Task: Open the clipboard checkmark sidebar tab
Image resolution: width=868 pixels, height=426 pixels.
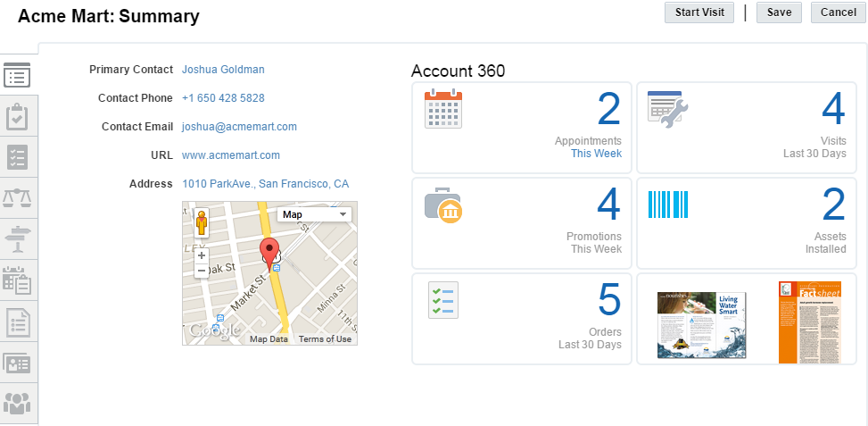Action: click(17, 116)
